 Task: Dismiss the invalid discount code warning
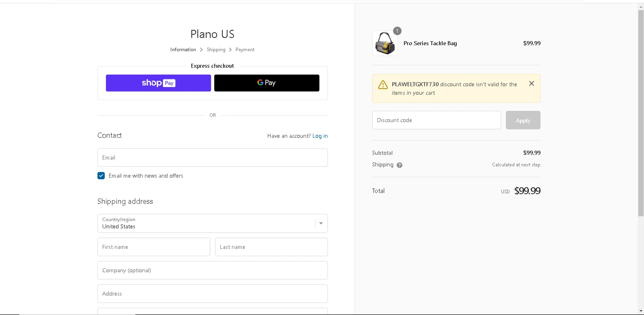[532, 84]
